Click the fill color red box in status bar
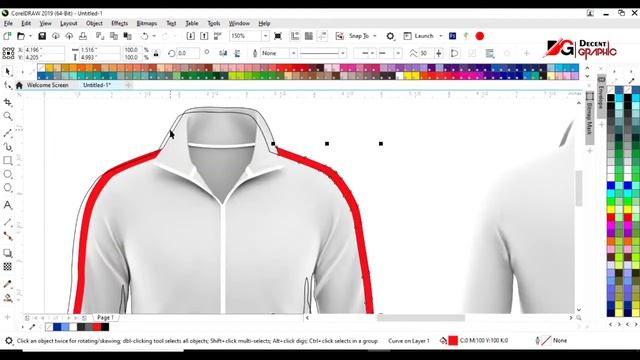The image size is (640, 360). coord(453,340)
